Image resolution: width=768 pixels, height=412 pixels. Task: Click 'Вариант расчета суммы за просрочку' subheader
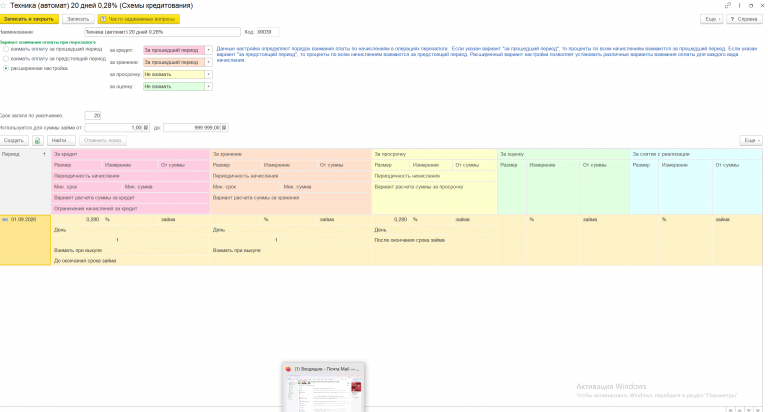click(x=434, y=187)
